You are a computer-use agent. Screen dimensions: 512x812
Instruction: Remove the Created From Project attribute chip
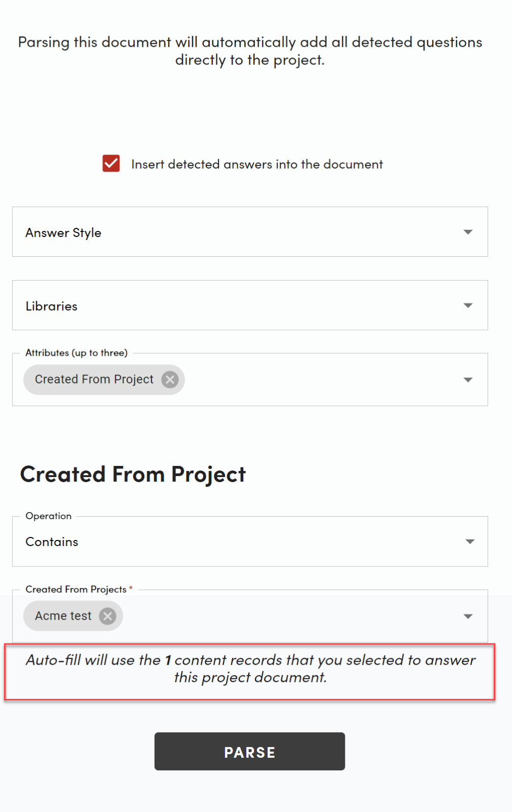(170, 380)
